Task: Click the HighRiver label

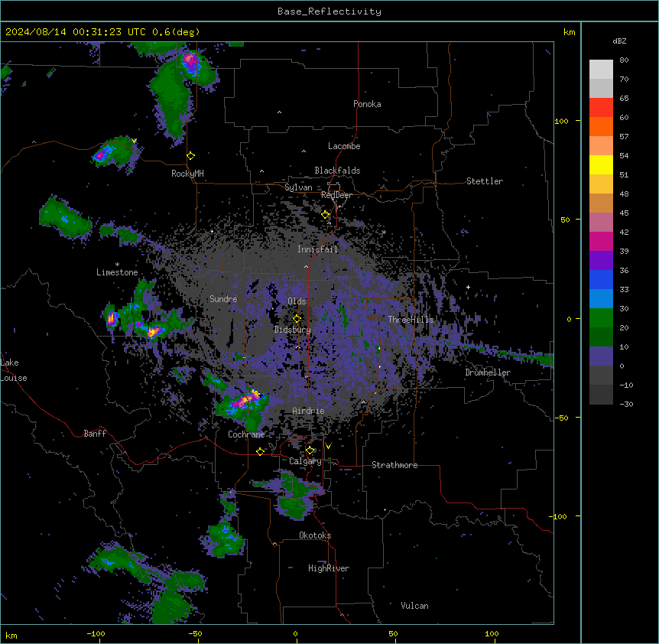Action: (329, 568)
